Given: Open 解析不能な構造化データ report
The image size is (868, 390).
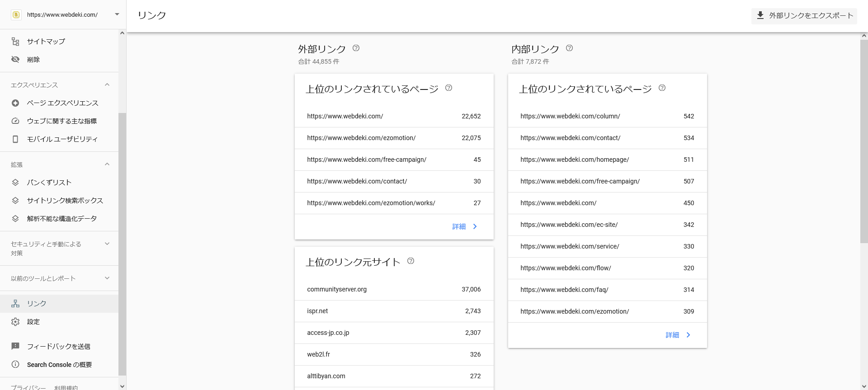Looking at the screenshot, I should coord(59,219).
